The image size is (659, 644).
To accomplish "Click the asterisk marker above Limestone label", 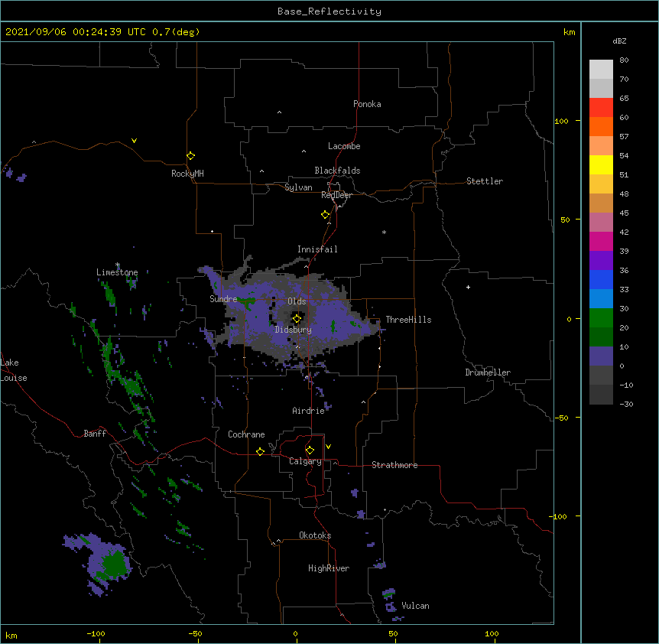I will 118,265.
